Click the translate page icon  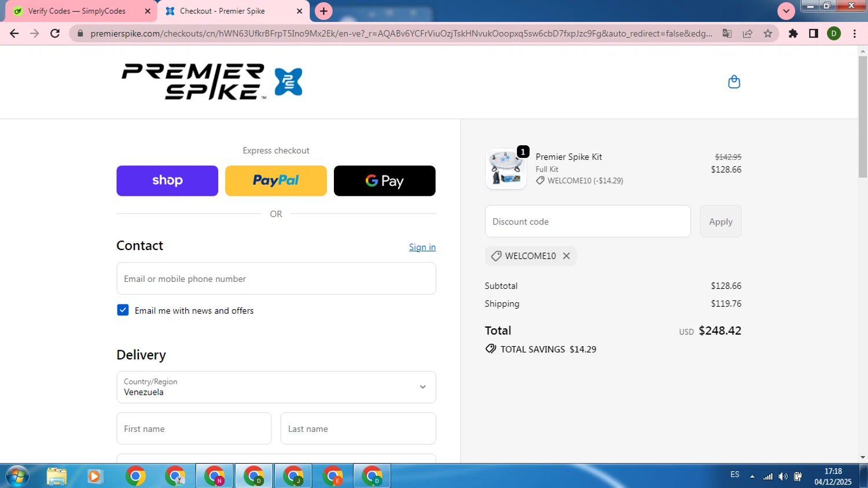pos(727,34)
